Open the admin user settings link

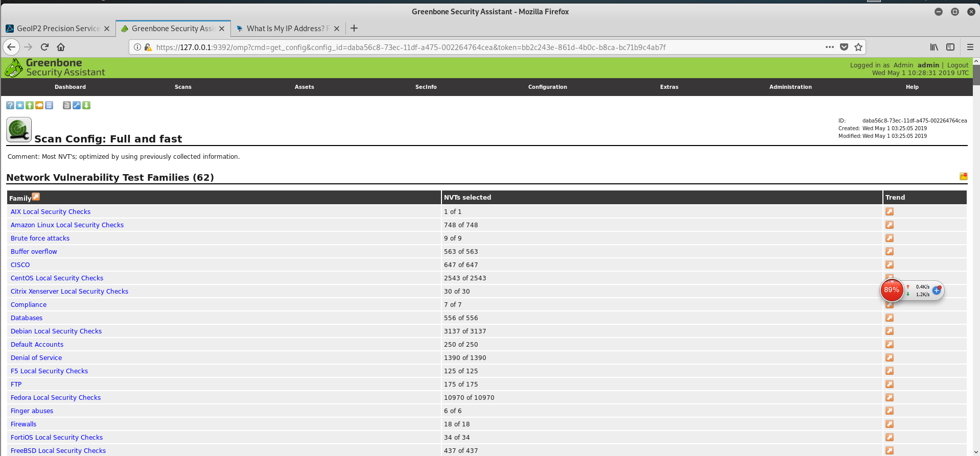928,65
